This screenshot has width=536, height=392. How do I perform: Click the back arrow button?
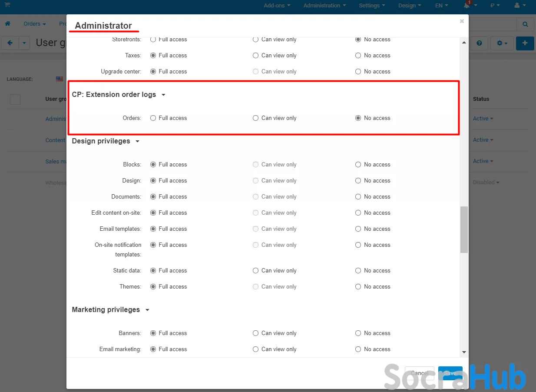[10, 43]
